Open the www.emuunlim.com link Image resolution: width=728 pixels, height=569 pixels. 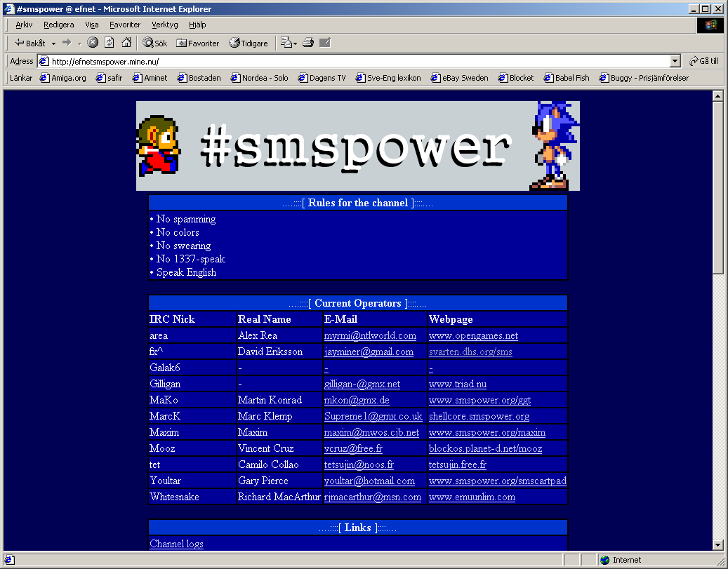click(x=472, y=497)
